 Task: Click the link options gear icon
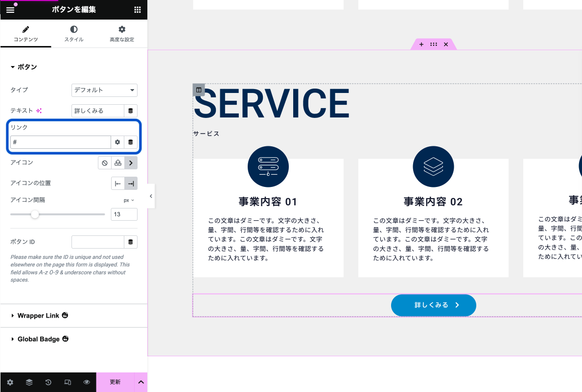pyautogui.click(x=117, y=142)
